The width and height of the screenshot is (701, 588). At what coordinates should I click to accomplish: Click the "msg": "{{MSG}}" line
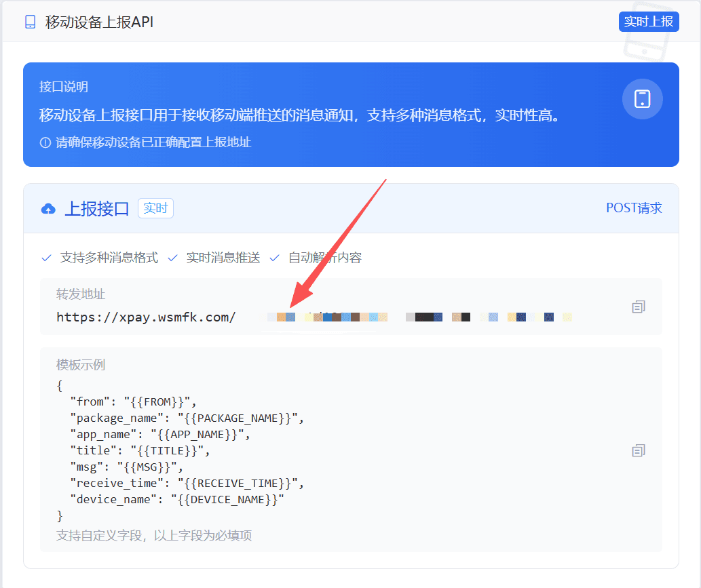126,467
